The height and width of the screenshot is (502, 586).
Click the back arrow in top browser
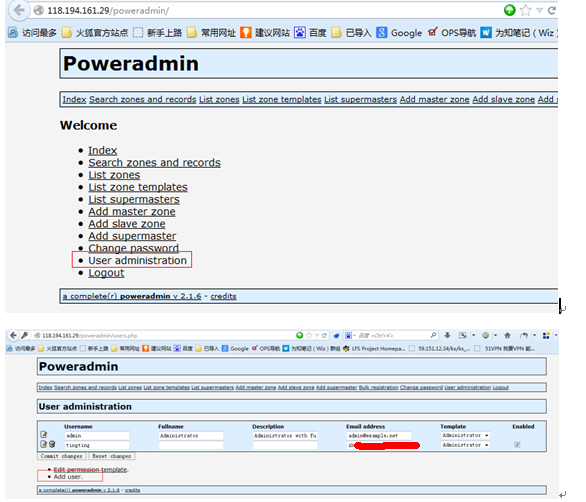click(19, 10)
